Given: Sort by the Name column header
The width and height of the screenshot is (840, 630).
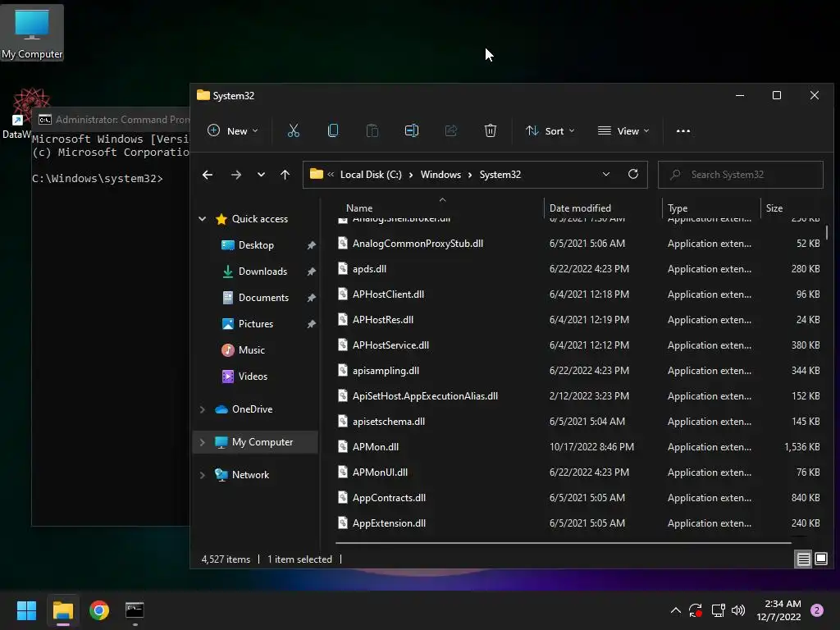Looking at the screenshot, I should tap(359, 208).
